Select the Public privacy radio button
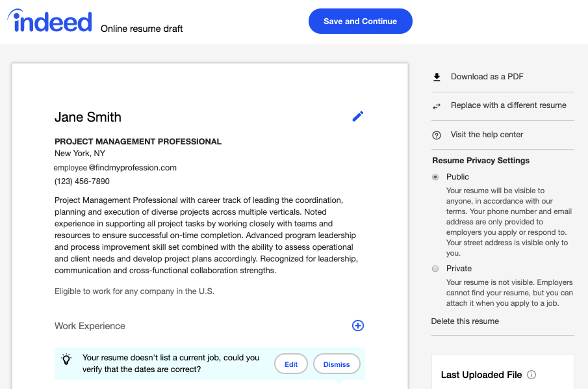588x389 pixels. click(435, 177)
